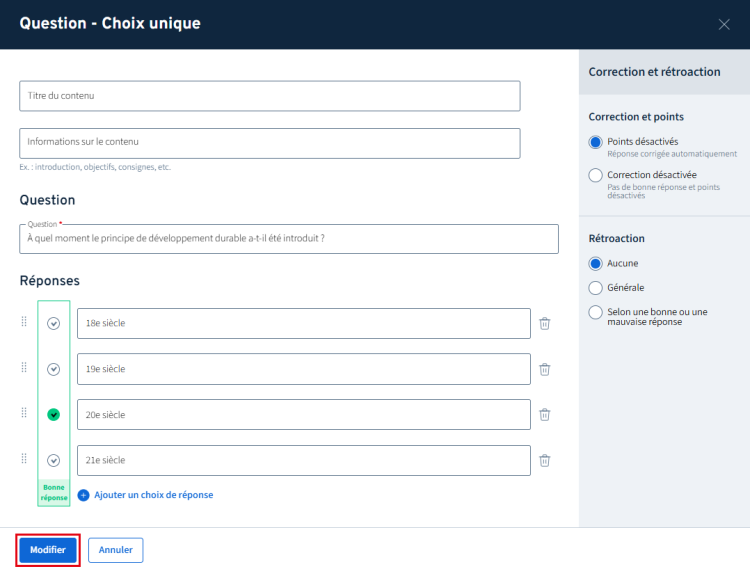Delete the 19e siècle answer with trash icon
This screenshot has width=750, height=576.
(x=545, y=369)
